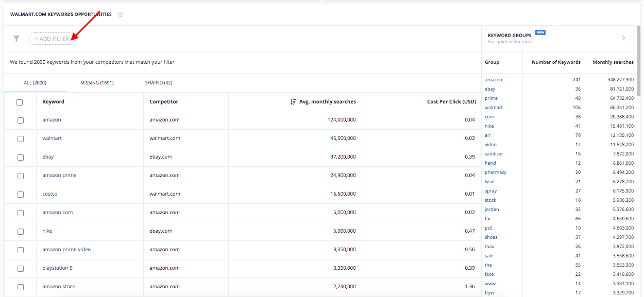Open the 'amazon prime' keyword link
The height and width of the screenshot is (297, 644).
tap(59, 176)
